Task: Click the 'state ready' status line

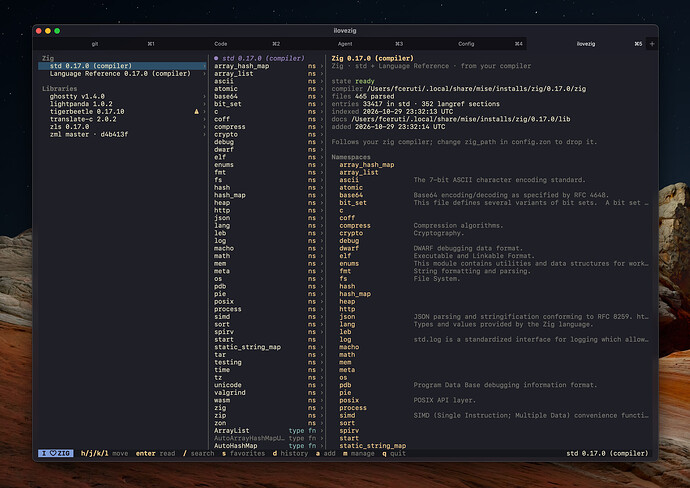Action: point(353,81)
